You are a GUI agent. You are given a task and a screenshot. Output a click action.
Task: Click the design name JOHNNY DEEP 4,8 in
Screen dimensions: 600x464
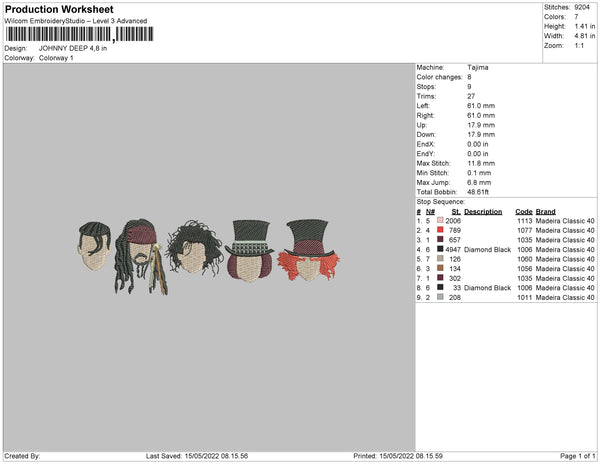point(73,49)
